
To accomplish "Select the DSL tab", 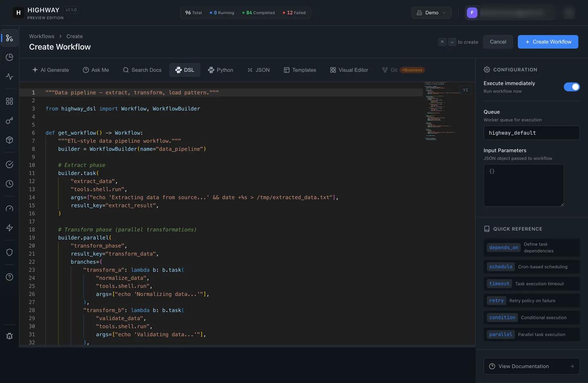I will [x=185, y=70].
